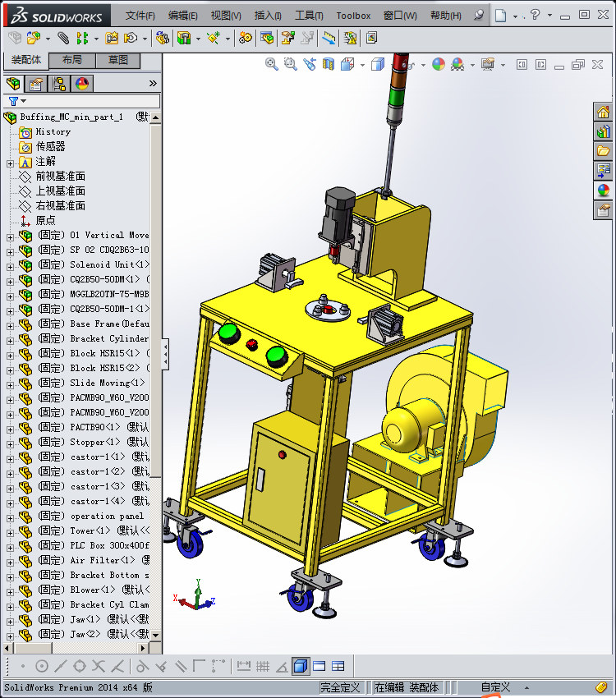This screenshot has height=698, width=616.
Task: Switch to the DisplayManager tab
Action: click(x=82, y=84)
